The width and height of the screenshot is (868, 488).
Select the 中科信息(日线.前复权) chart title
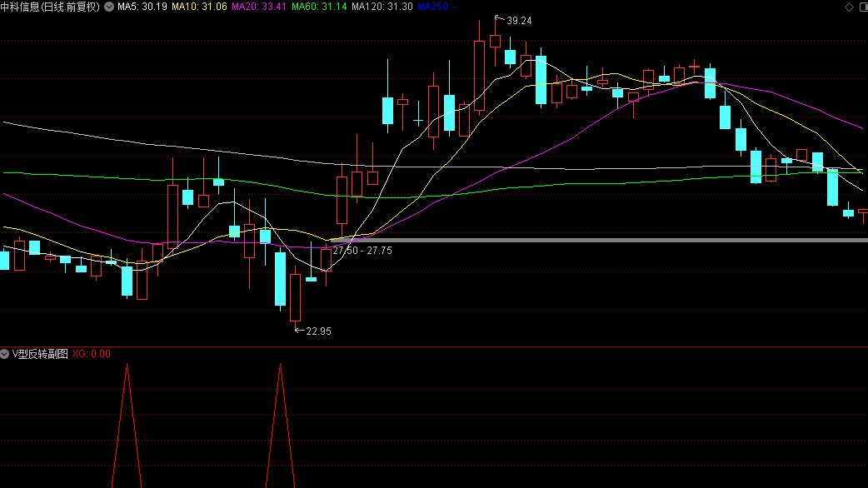point(50,7)
